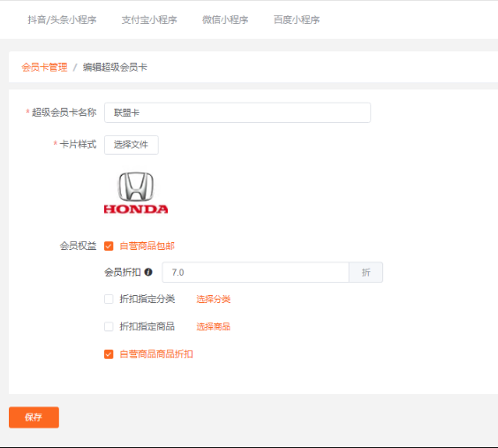Switch to the 抖音/头条小程序 tab
Screen dimensions: 498x448
tap(62, 19)
